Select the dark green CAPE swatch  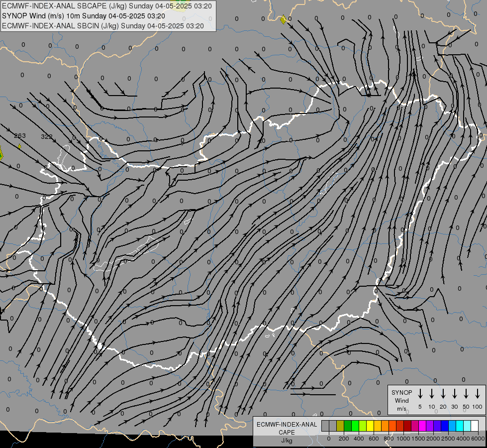tap(348, 426)
